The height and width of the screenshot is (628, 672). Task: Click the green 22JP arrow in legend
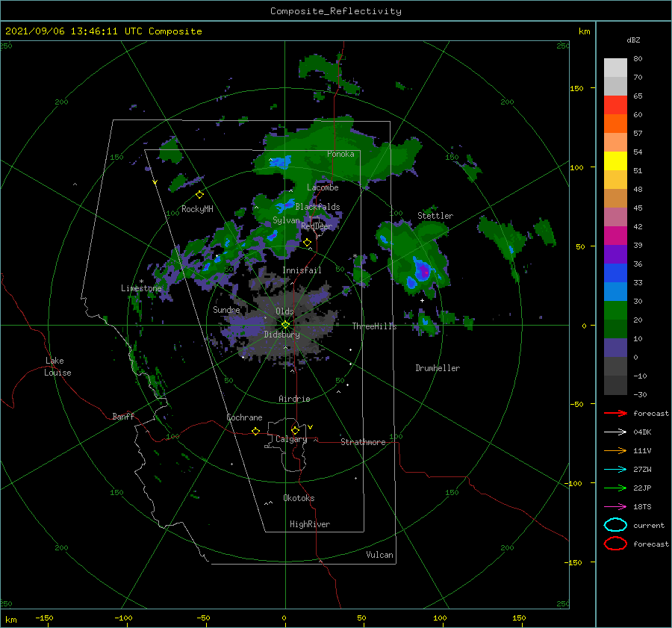(615, 488)
